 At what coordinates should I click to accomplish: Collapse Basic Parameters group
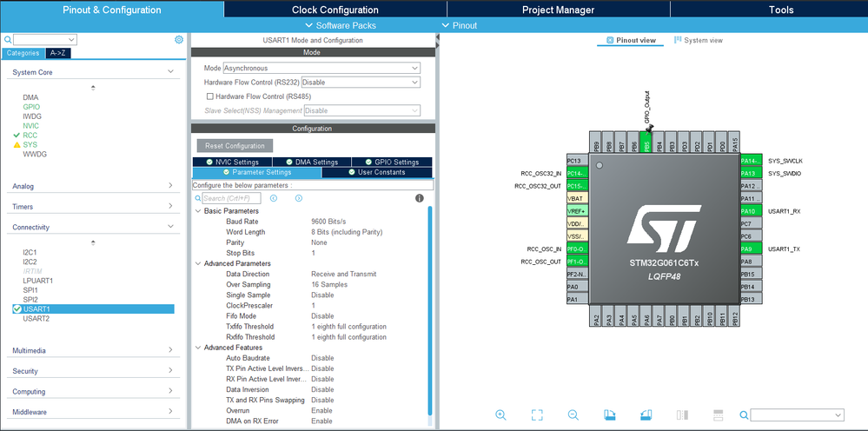click(x=198, y=211)
